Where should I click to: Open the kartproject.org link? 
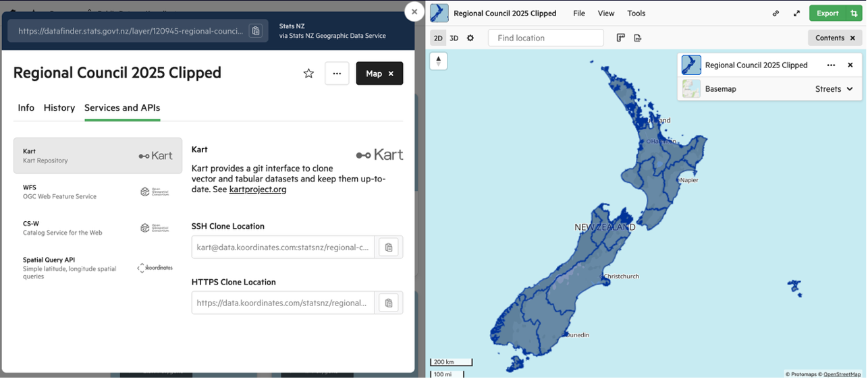[258, 189]
